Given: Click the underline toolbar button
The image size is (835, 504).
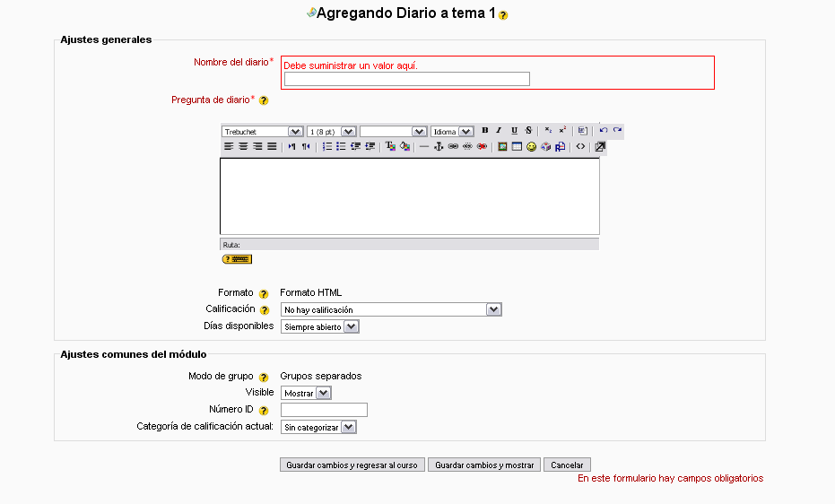Looking at the screenshot, I should 514,131.
